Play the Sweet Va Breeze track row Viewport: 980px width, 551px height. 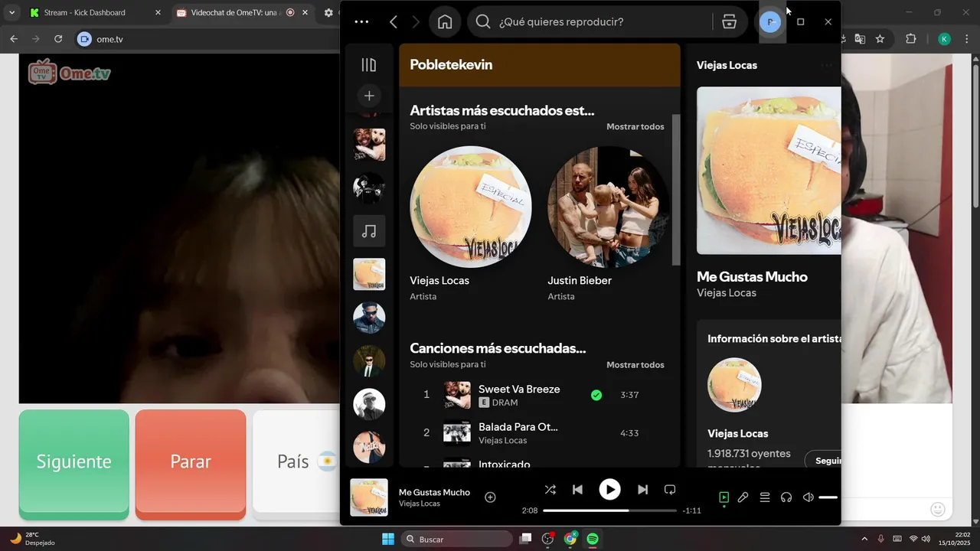tap(539, 395)
